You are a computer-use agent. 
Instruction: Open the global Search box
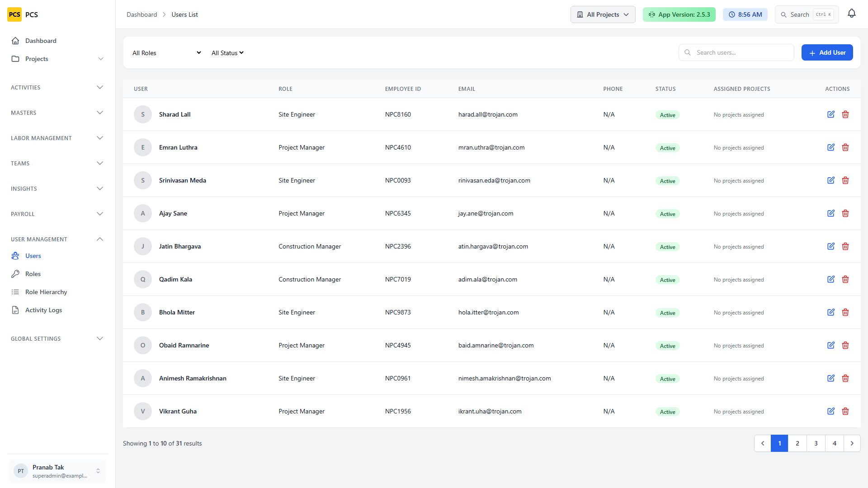[807, 14]
